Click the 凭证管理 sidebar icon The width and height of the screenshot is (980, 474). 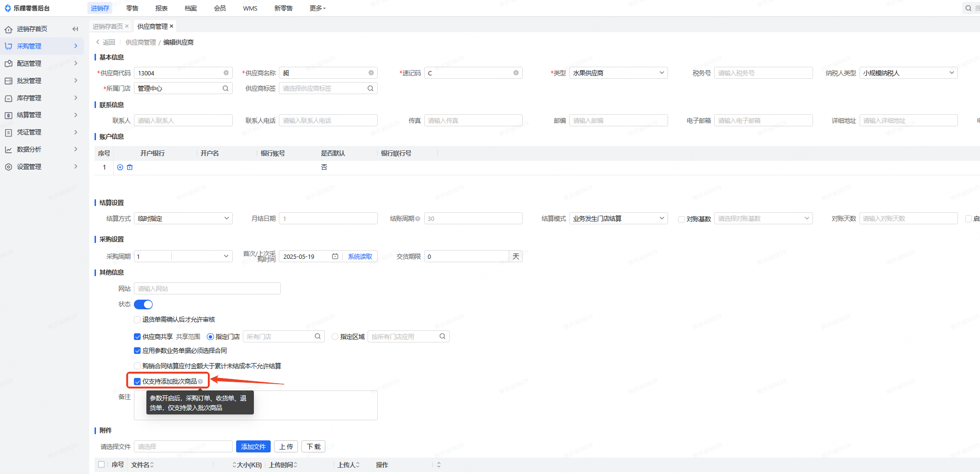tap(8, 132)
